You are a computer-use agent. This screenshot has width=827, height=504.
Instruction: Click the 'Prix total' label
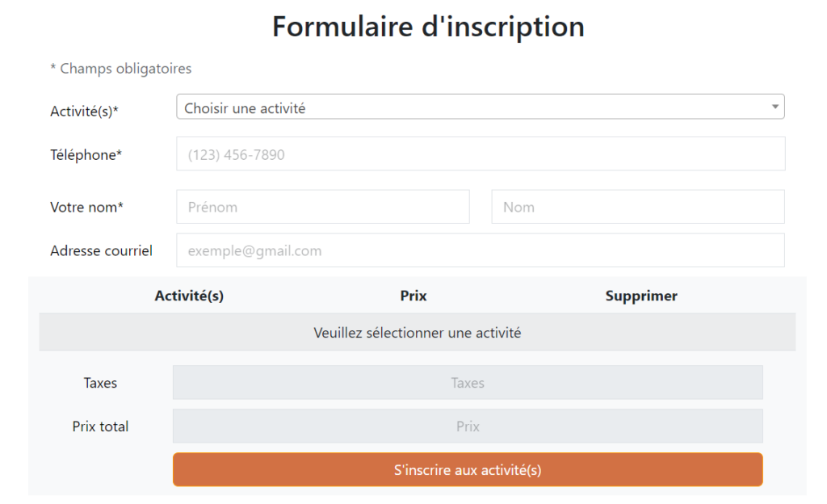[100, 426]
